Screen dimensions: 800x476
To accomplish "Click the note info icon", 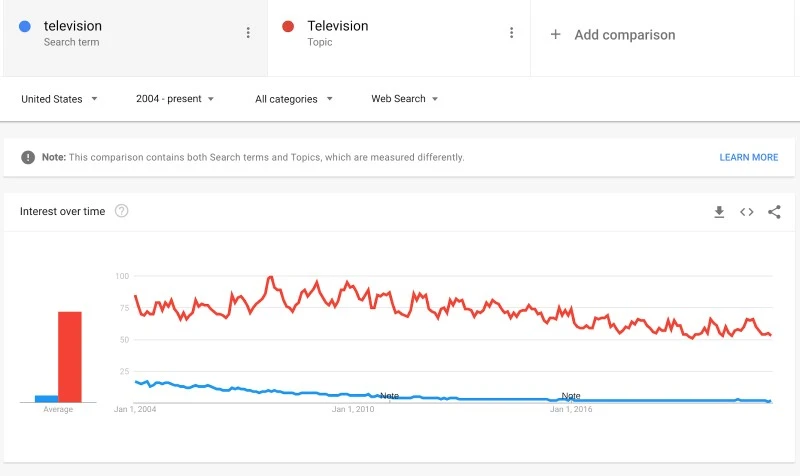I will pos(29,157).
